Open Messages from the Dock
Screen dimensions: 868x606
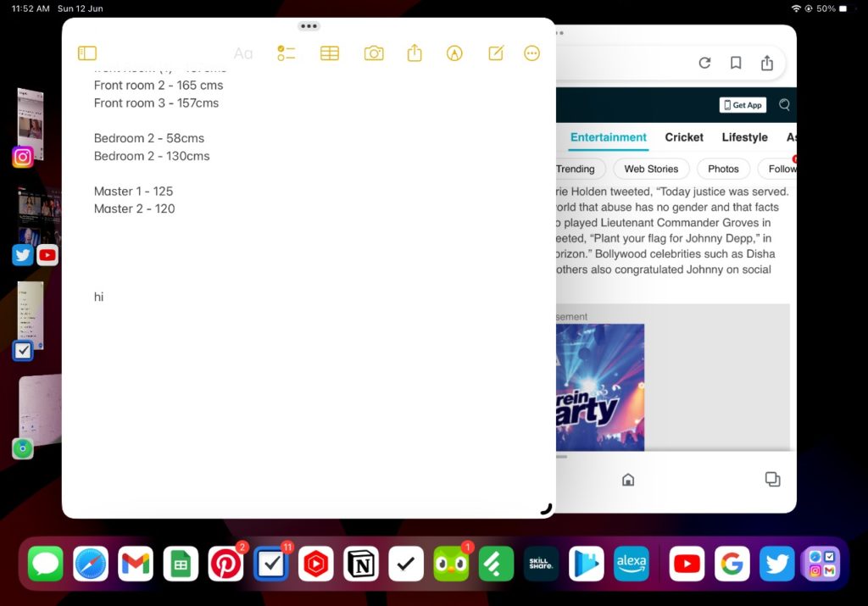point(46,564)
